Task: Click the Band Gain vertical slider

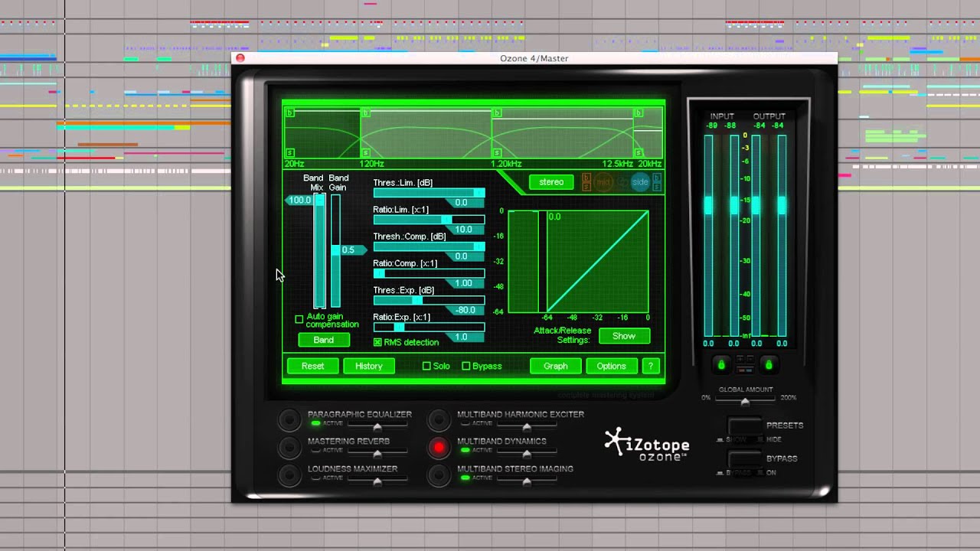Action: (335, 251)
